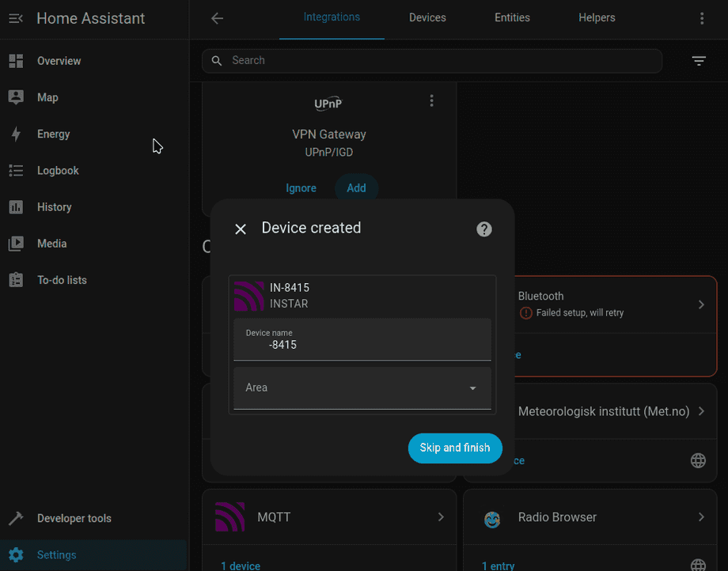Screen dimensions: 728x571
Task: Click the help question mark in the dialog
Action: point(483,229)
